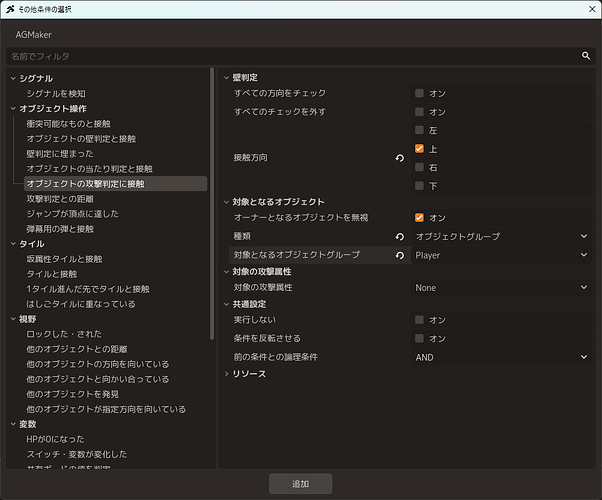Select ジャンプが頂点に達した condition

tap(73, 214)
